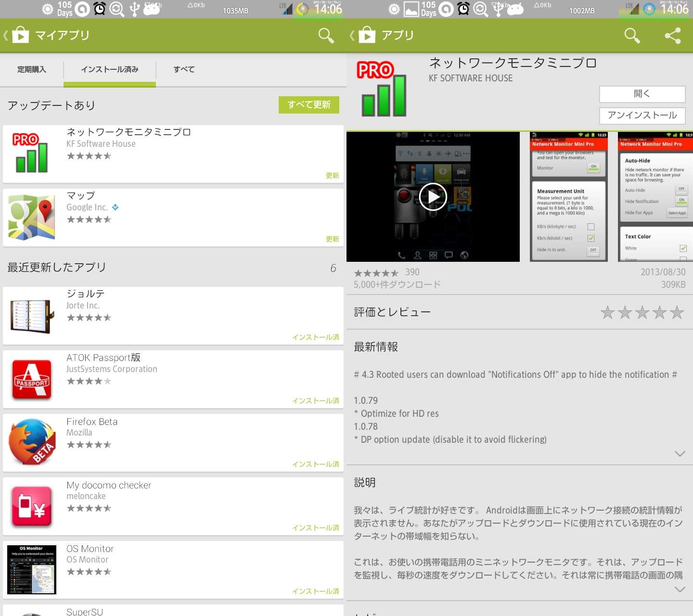This screenshot has width=693, height=616.
Task: Switch to the 定期購入 tab
Action: click(32, 70)
